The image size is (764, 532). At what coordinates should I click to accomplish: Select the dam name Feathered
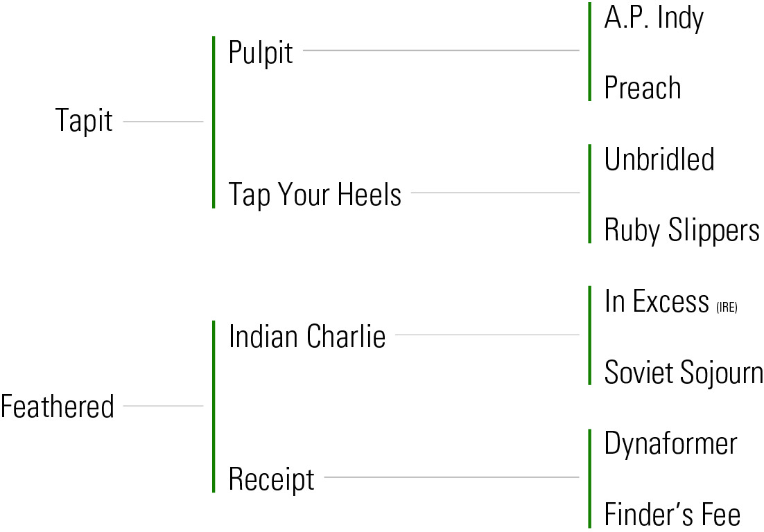pyautogui.click(x=57, y=406)
